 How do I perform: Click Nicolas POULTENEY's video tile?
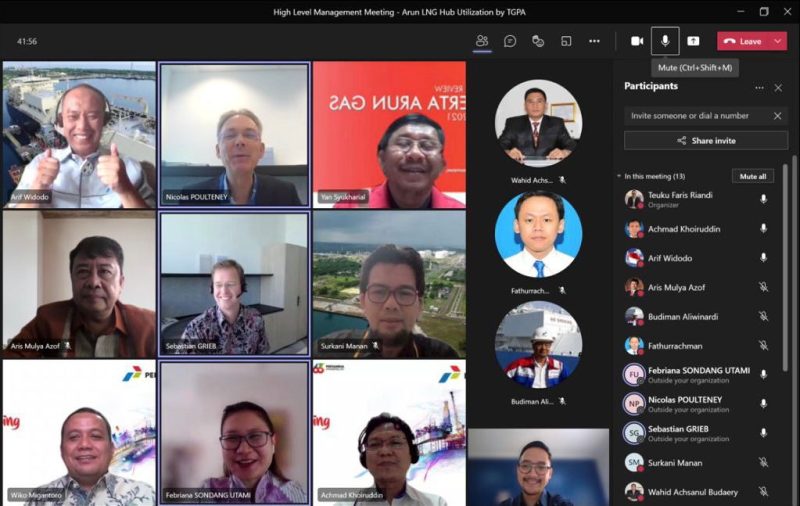(x=234, y=135)
